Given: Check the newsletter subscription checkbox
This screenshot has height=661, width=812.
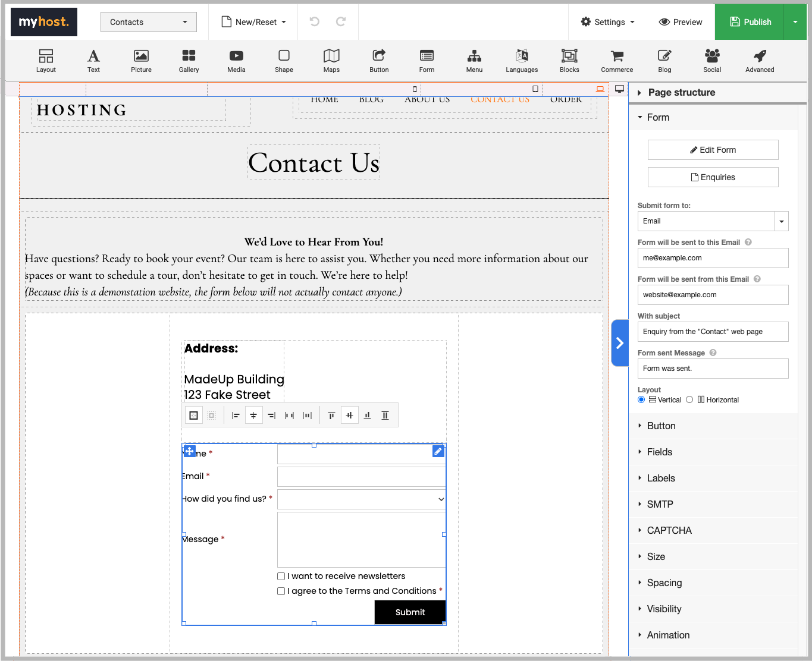Looking at the screenshot, I should tap(281, 576).
